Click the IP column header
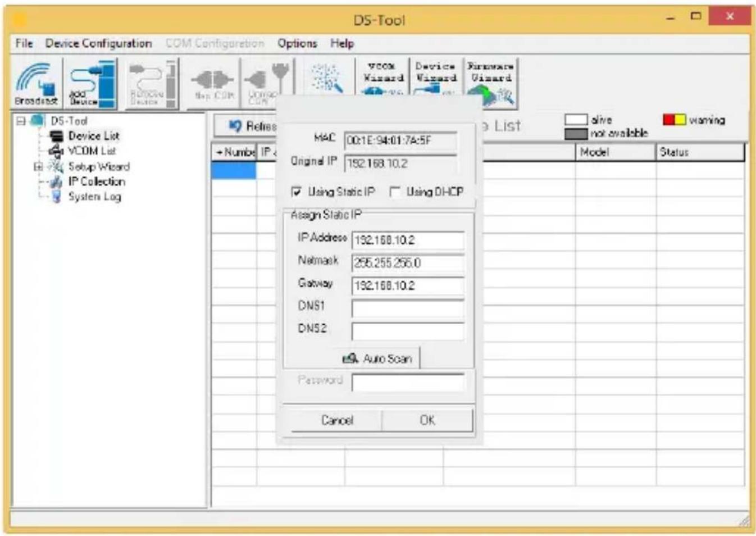This screenshot has width=756, height=536. click(267, 152)
